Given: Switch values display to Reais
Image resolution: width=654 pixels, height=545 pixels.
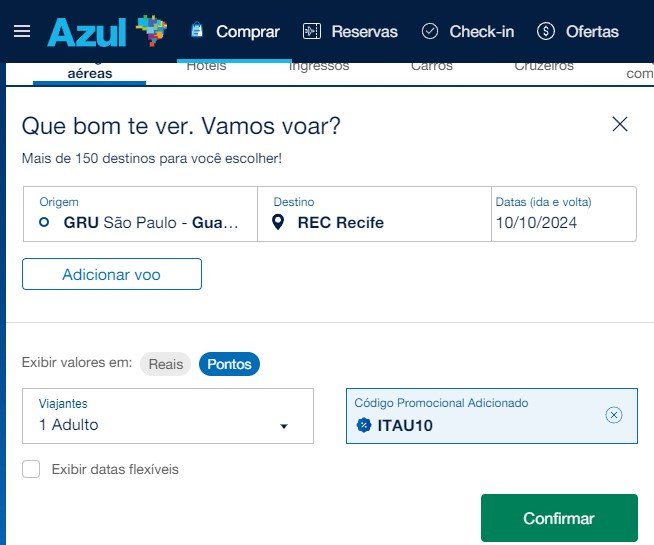Looking at the screenshot, I should tap(166, 364).
